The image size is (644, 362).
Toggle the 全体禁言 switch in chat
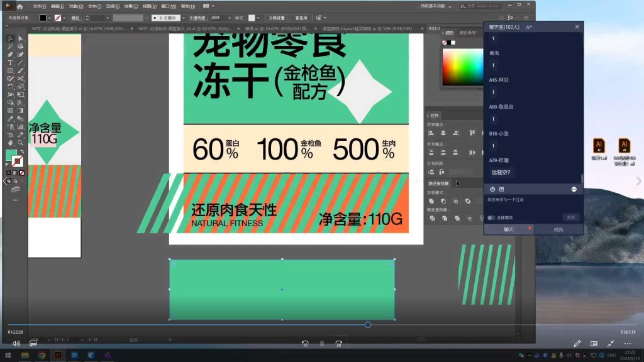(491, 217)
